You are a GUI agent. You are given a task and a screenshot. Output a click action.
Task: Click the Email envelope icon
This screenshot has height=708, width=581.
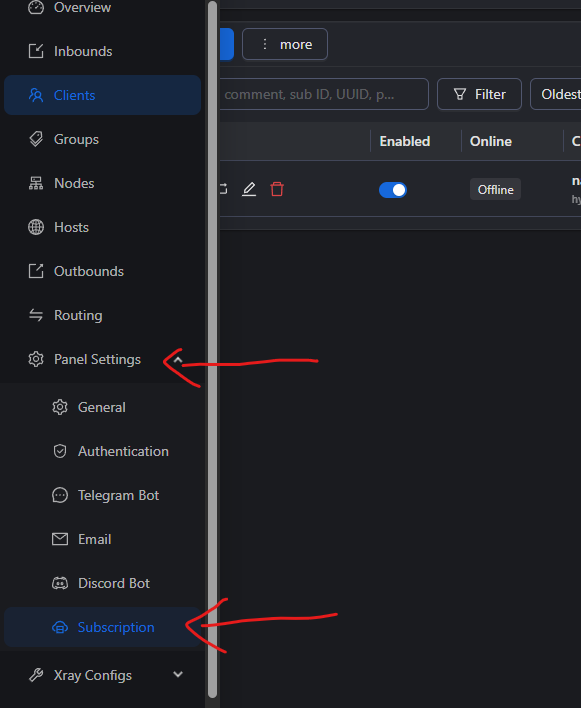point(60,539)
